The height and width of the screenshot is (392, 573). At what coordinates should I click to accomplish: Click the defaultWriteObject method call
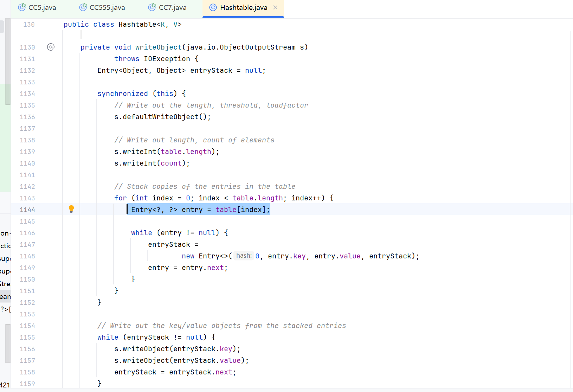click(160, 117)
